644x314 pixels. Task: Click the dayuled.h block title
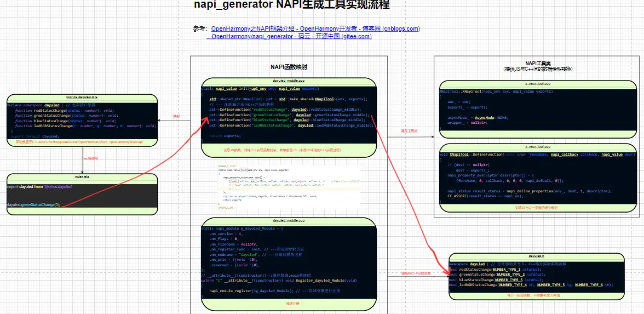tap(536, 255)
